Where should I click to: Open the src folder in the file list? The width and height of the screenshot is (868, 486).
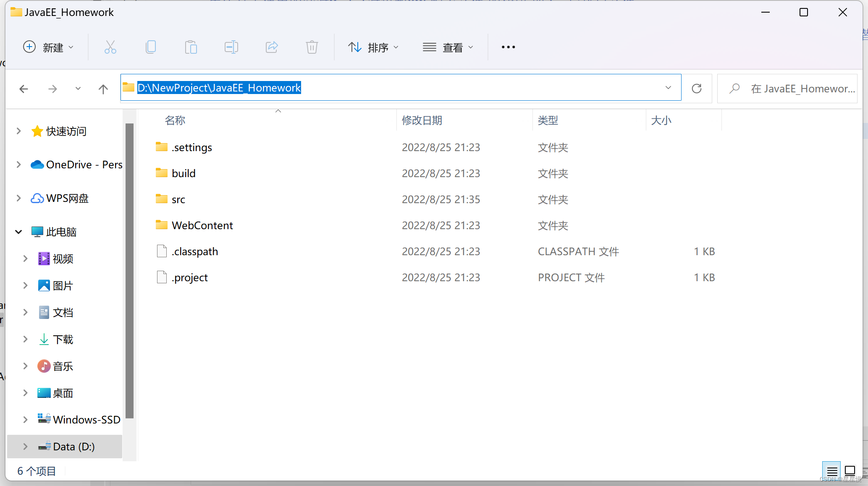tap(178, 199)
